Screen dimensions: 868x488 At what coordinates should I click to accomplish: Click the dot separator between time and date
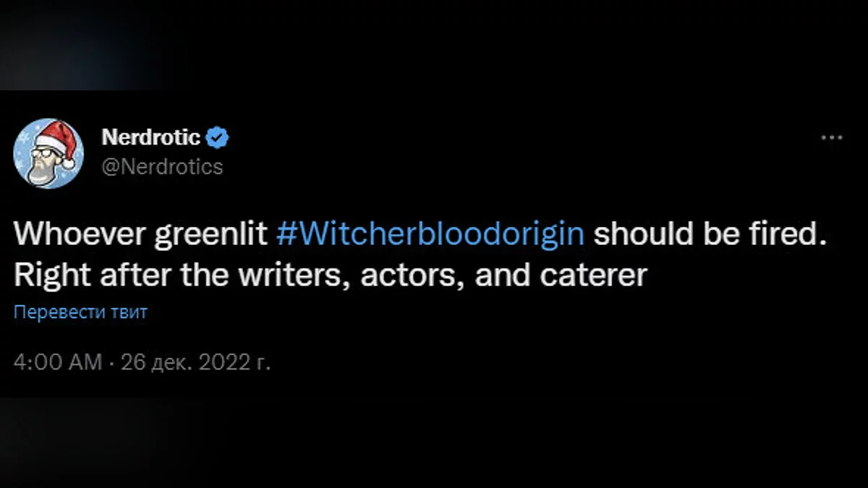pos(111,362)
